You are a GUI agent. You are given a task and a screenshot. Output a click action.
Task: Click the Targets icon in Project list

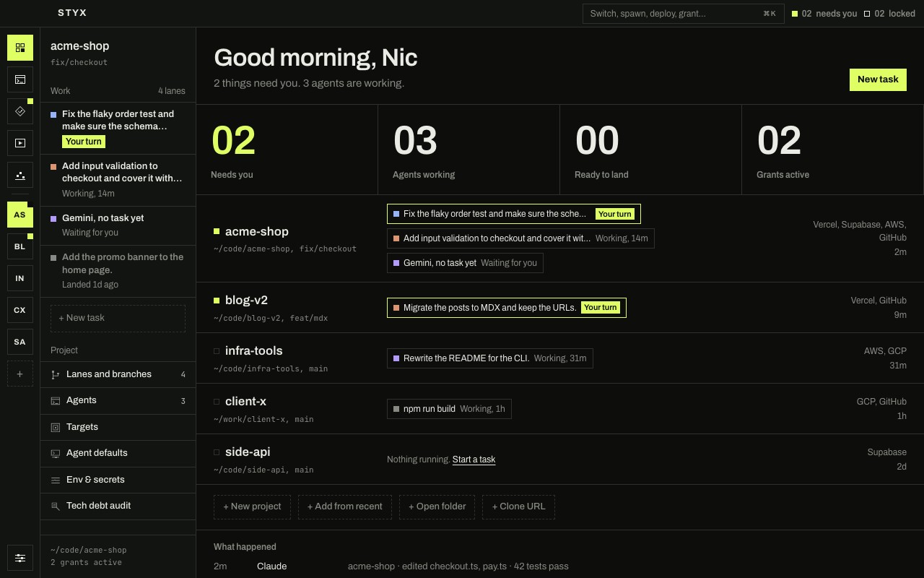(x=56, y=427)
